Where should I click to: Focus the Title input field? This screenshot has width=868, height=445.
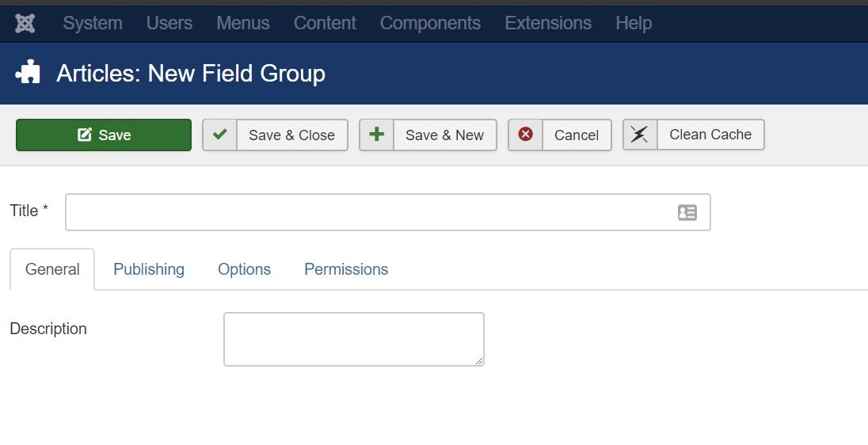tap(388, 212)
